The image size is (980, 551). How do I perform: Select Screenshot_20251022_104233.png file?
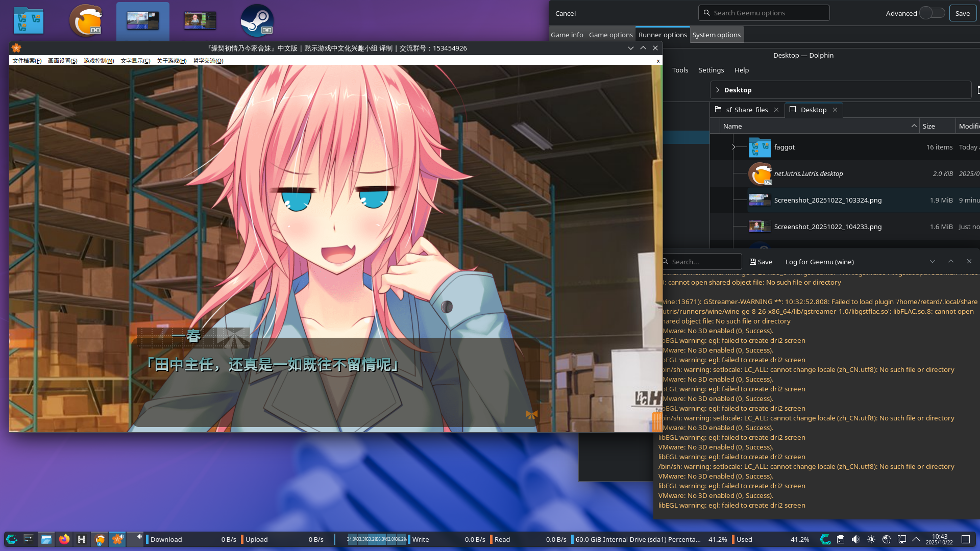point(827,227)
